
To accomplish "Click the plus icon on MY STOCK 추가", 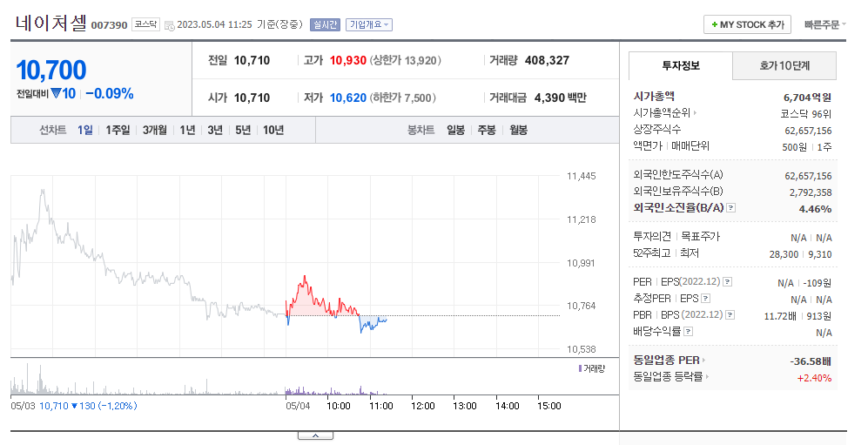I will (715, 25).
